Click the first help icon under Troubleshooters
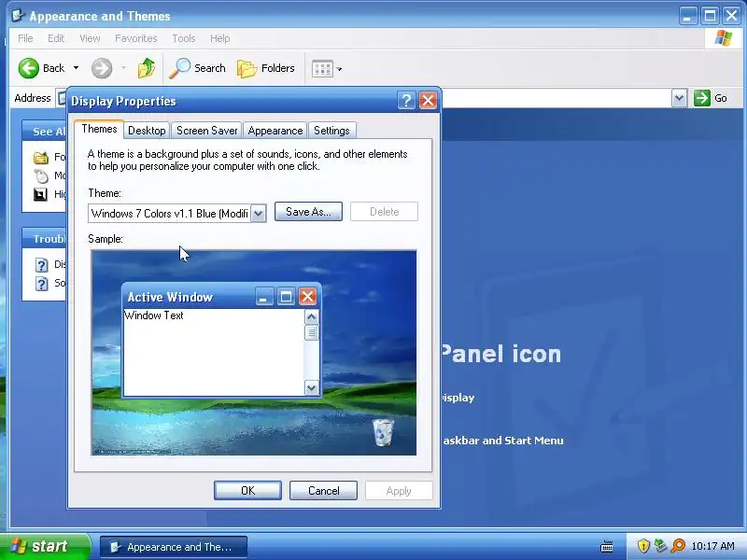747x560 pixels. tap(42, 265)
